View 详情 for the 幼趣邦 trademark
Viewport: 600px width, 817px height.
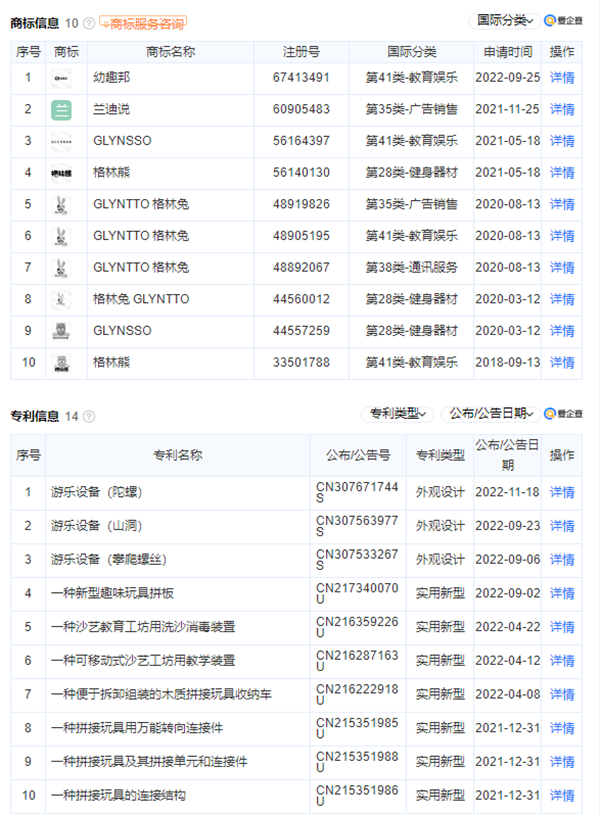click(562, 78)
